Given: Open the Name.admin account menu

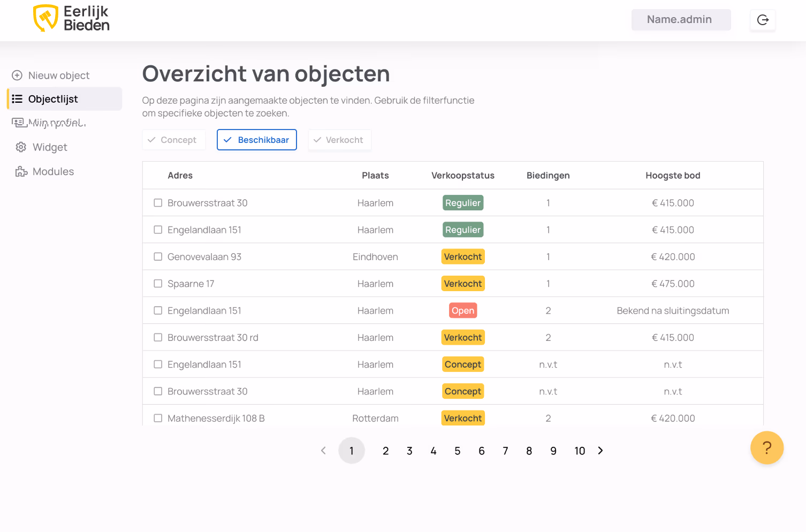Looking at the screenshot, I should click(681, 20).
